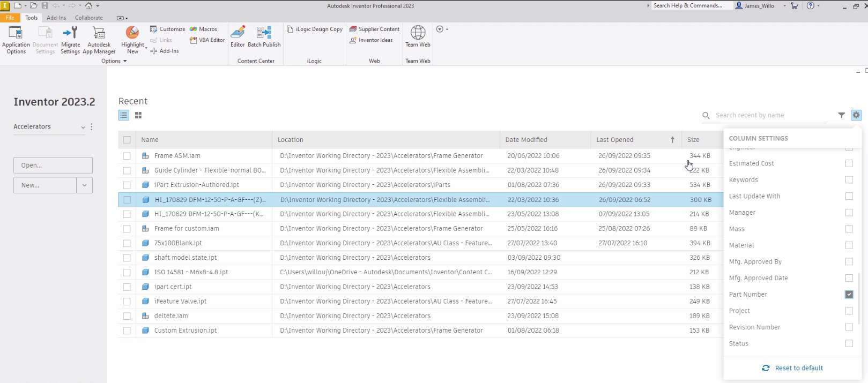Open Customize dialog
868x383 pixels.
click(x=168, y=29)
